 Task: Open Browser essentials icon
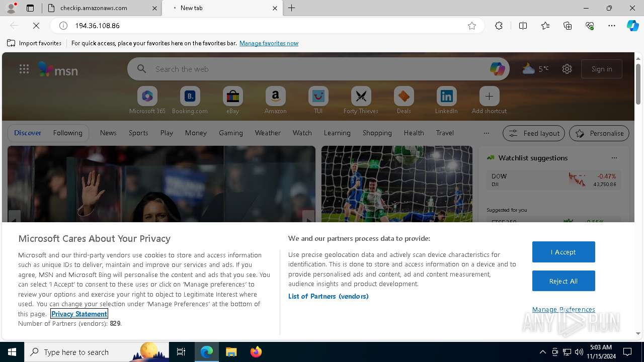(x=590, y=26)
